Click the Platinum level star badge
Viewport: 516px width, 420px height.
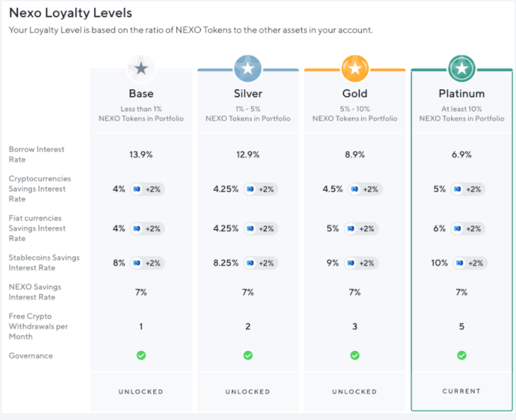[x=462, y=68]
